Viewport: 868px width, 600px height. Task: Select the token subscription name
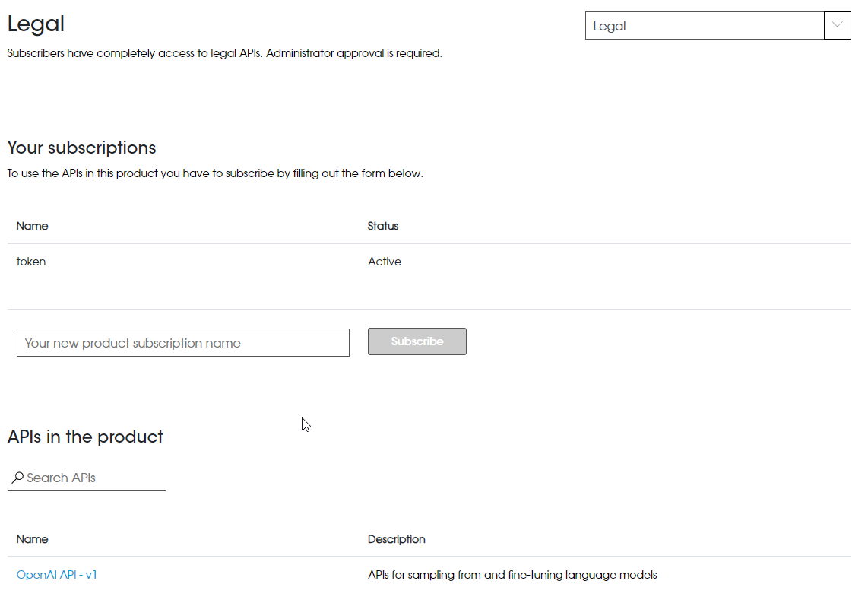pyautogui.click(x=31, y=262)
